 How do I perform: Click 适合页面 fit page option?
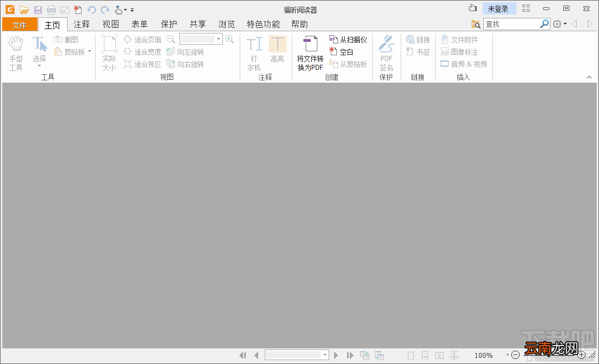142,39
